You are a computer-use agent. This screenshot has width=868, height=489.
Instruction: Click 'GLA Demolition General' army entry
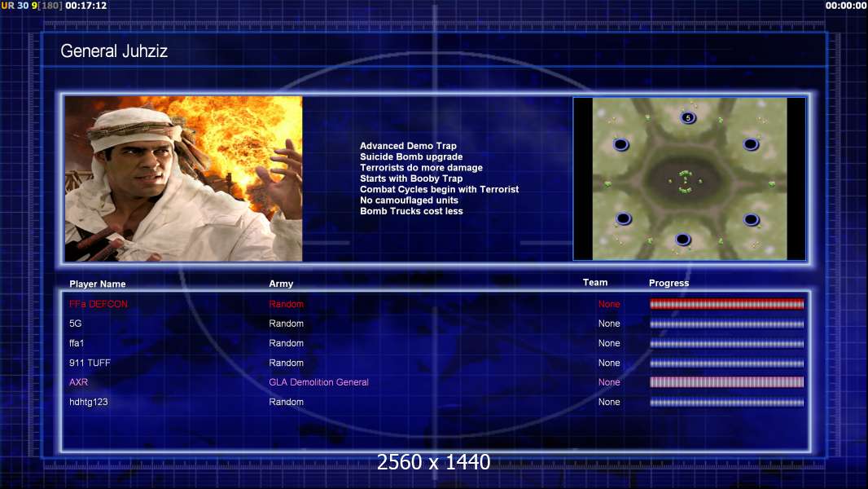[319, 382]
